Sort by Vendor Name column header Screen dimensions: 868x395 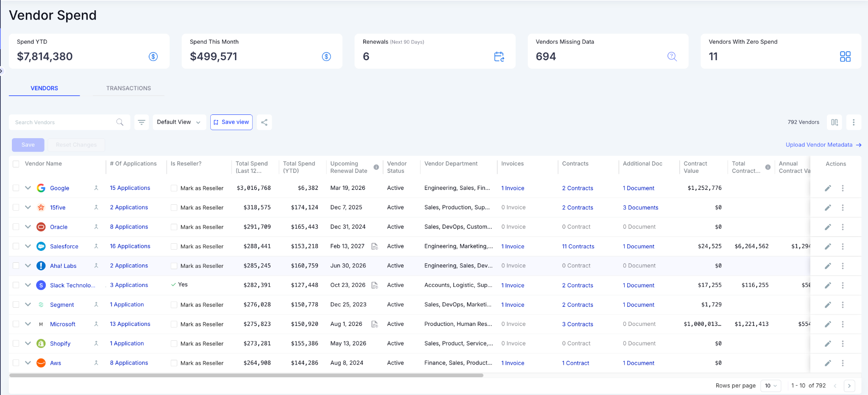coord(43,164)
